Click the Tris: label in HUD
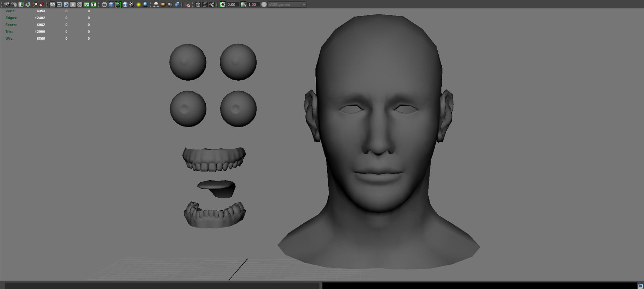The width and height of the screenshot is (644, 289). point(9,31)
